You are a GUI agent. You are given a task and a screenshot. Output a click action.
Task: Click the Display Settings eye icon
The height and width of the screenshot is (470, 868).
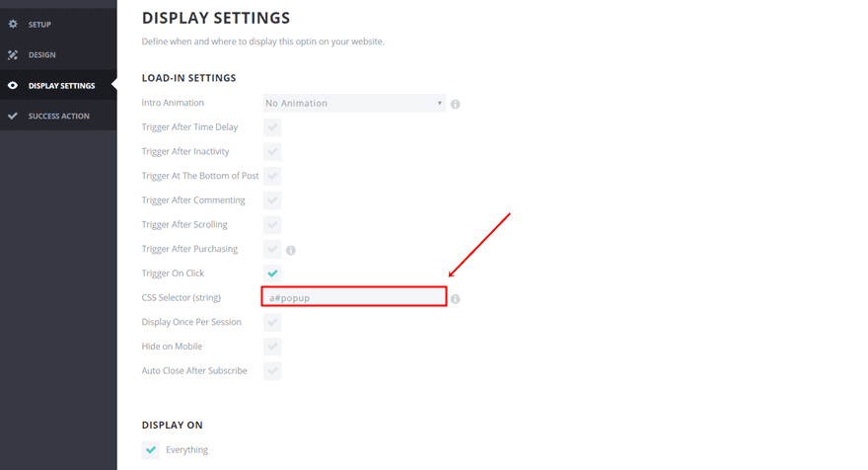(x=13, y=86)
